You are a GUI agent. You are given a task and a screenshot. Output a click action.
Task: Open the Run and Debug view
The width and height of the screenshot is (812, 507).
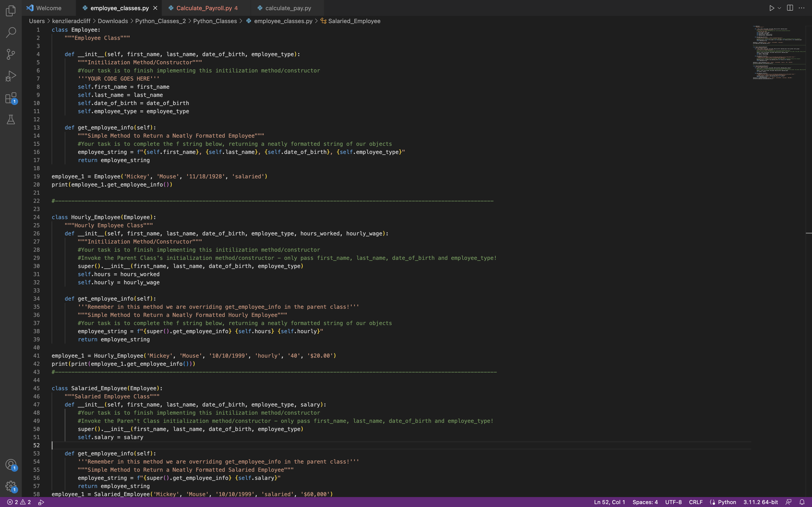[x=11, y=76]
